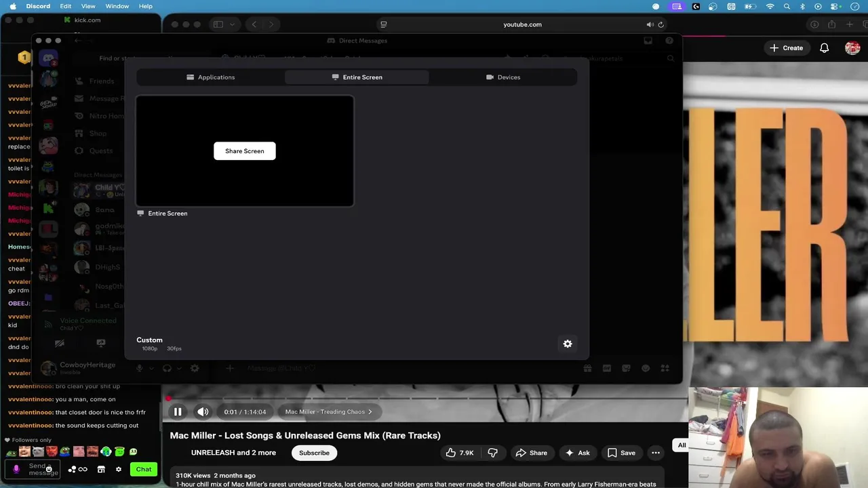Click the YouTube Ask button
This screenshot has width=868, height=488.
(577, 453)
